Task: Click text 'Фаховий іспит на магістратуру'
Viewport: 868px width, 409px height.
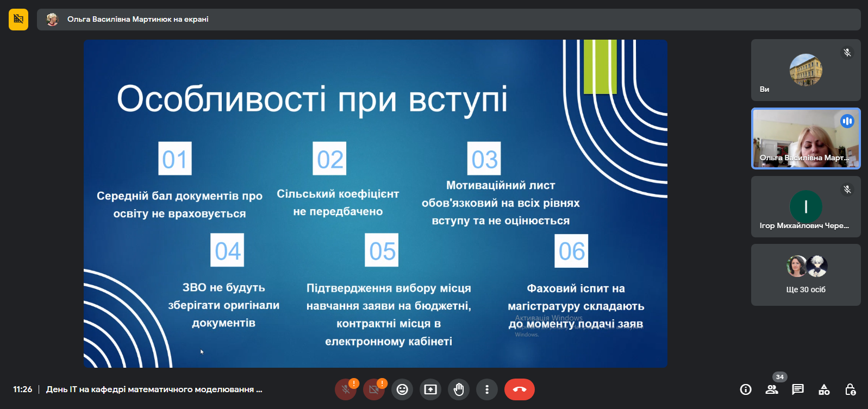Action: click(576, 297)
